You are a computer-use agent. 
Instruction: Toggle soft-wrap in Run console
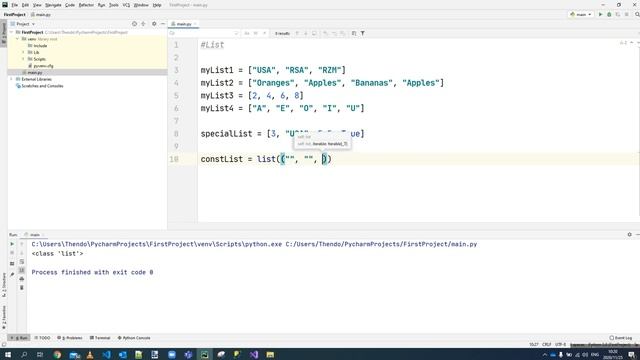coord(22,262)
